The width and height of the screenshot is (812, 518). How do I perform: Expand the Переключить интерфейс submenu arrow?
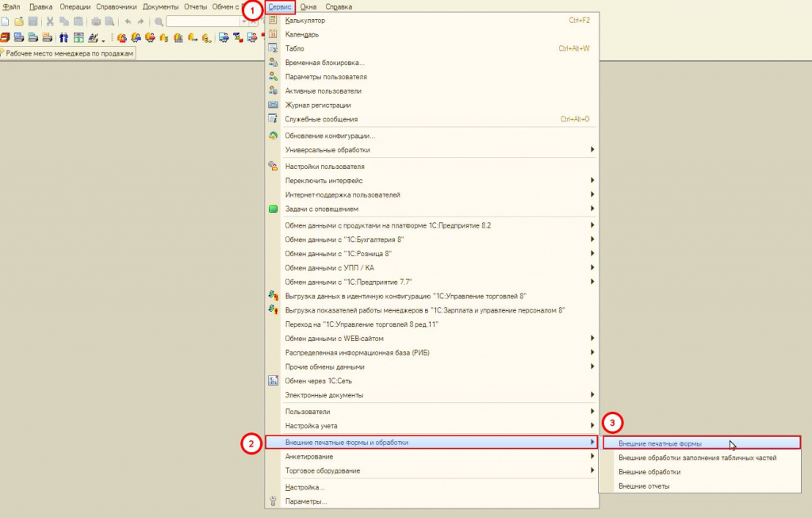tap(592, 180)
